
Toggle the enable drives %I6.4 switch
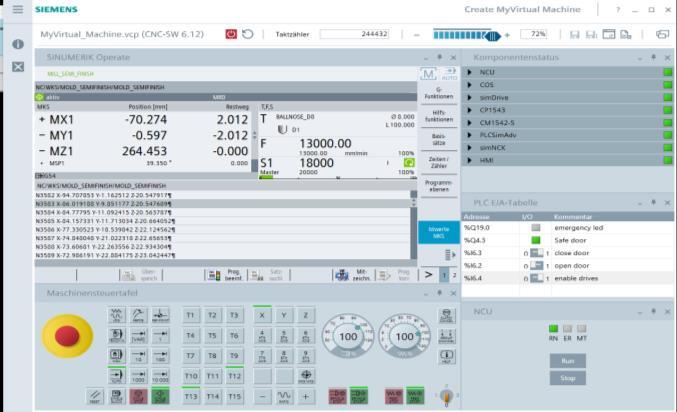pyautogui.click(x=537, y=278)
